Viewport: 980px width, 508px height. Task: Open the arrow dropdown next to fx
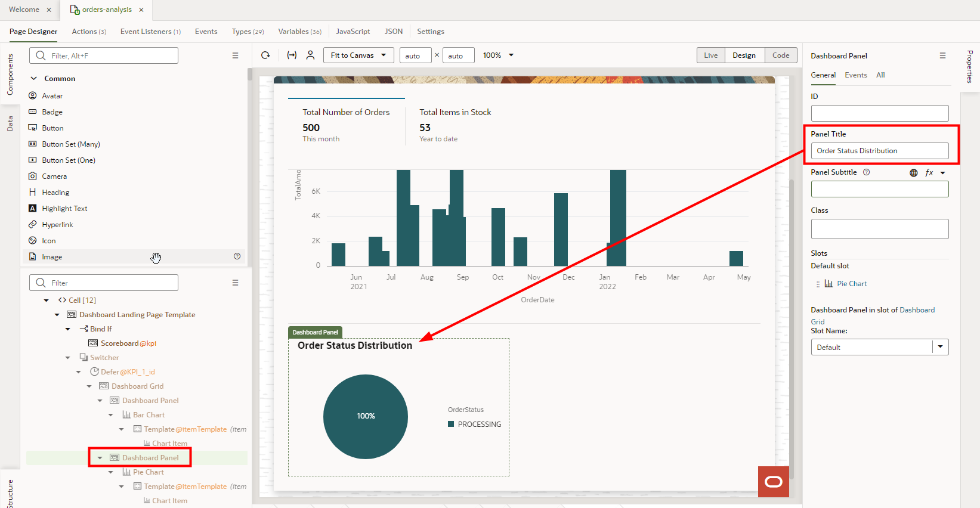pos(943,173)
